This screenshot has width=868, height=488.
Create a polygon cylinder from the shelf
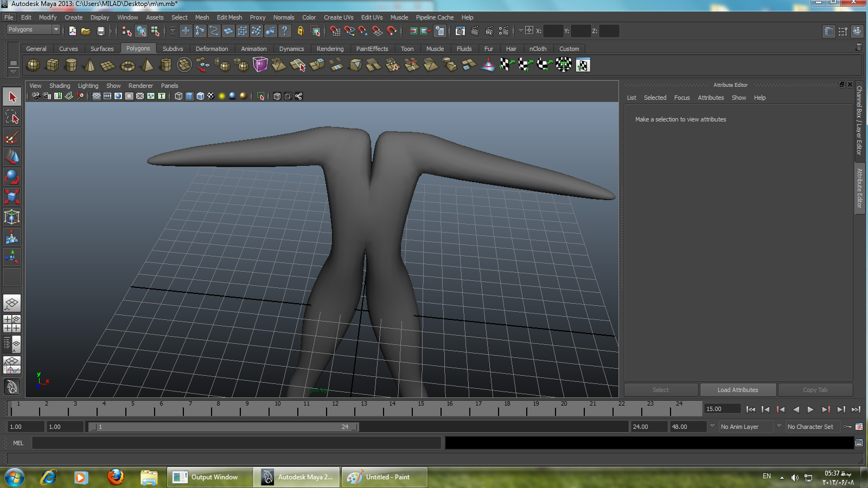(x=71, y=65)
